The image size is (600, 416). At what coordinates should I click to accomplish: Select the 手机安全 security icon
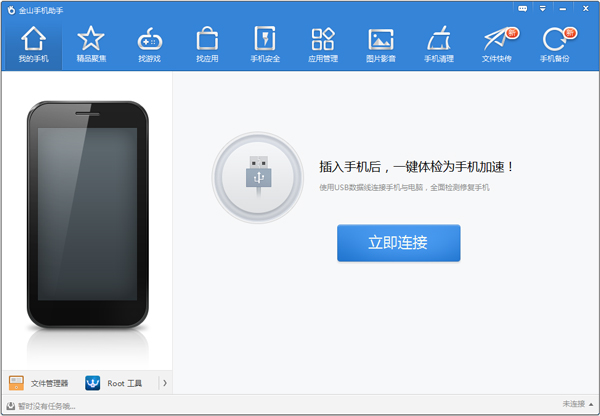[x=265, y=44]
